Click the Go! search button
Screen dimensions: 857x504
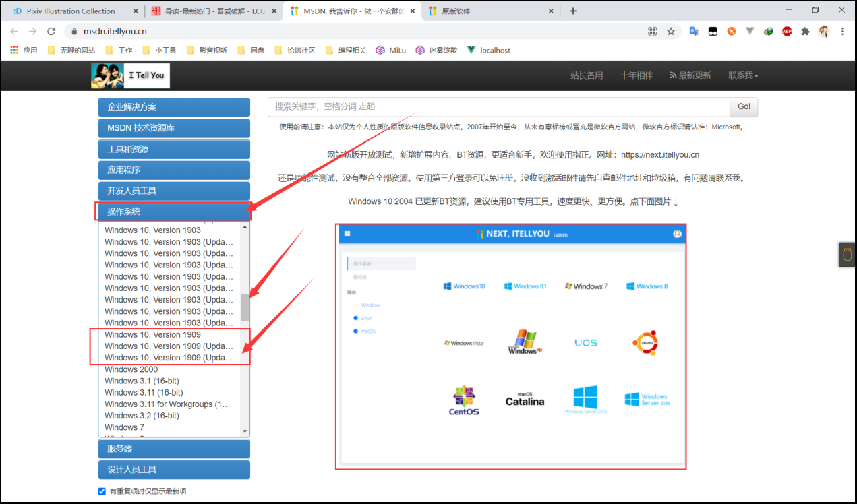(742, 106)
